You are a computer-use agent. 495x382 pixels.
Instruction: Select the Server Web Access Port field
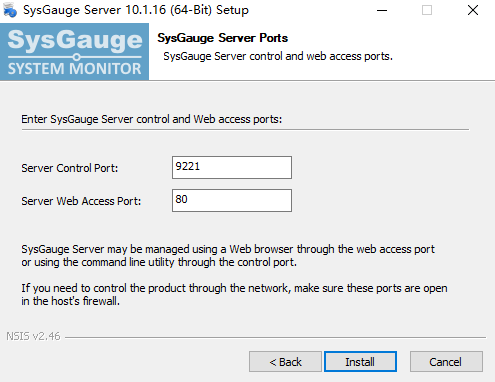click(232, 200)
